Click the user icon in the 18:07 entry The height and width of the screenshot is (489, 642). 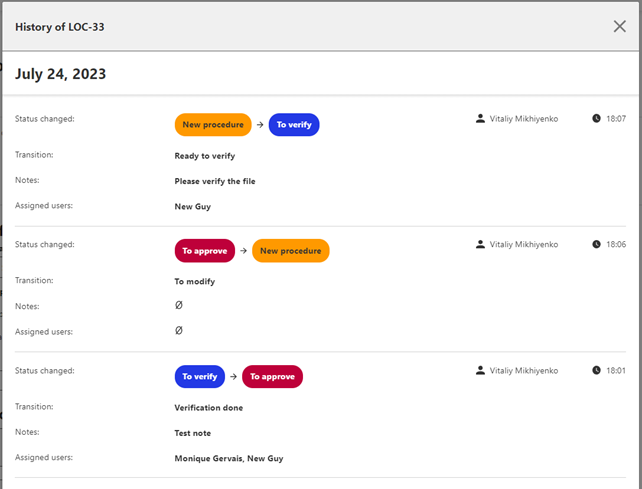[x=480, y=118]
